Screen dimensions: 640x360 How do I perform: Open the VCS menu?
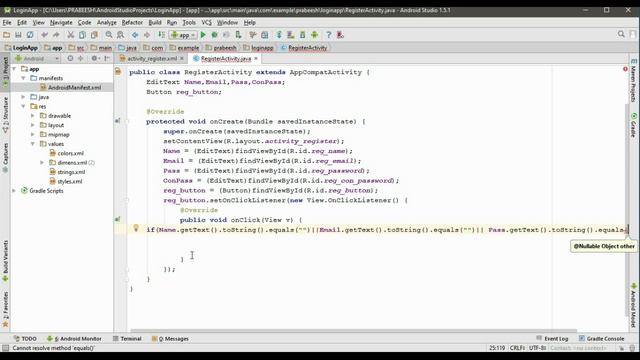pos(207,22)
